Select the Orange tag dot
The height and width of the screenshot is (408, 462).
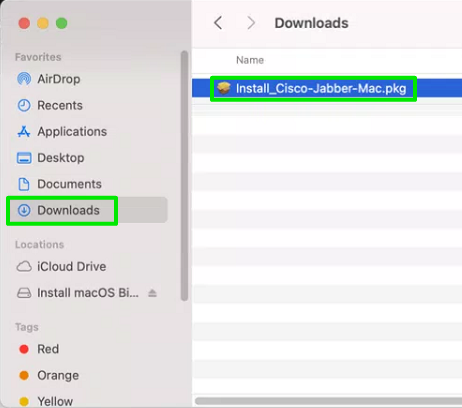24,375
